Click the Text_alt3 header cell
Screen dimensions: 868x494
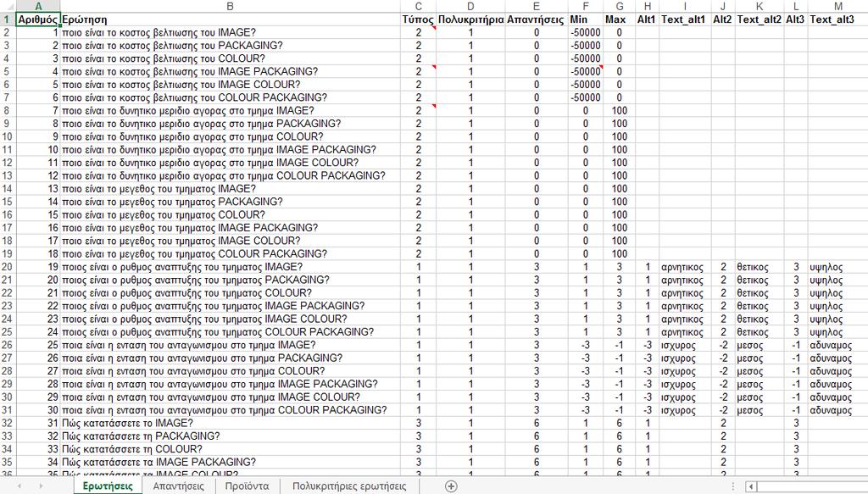tap(838, 19)
